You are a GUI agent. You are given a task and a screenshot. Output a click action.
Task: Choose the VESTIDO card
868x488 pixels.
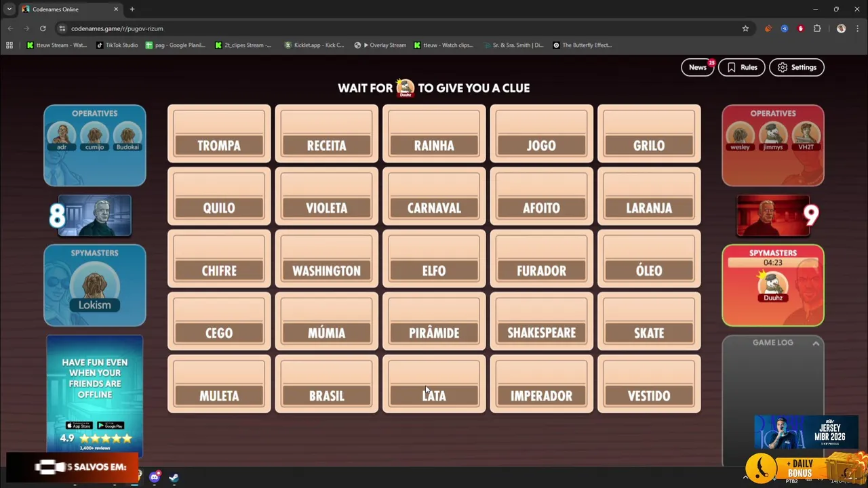pos(649,384)
